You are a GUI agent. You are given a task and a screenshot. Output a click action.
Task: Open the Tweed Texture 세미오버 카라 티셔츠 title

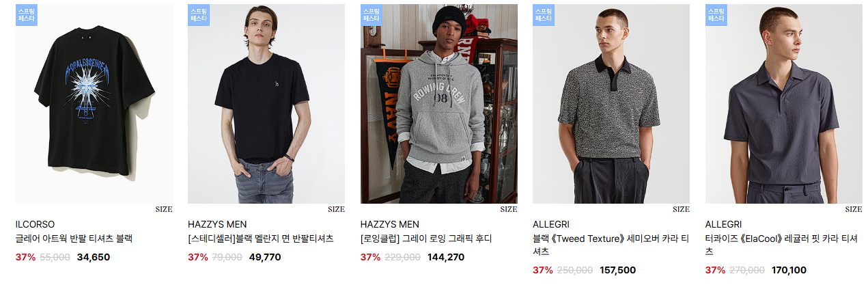pos(611,245)
